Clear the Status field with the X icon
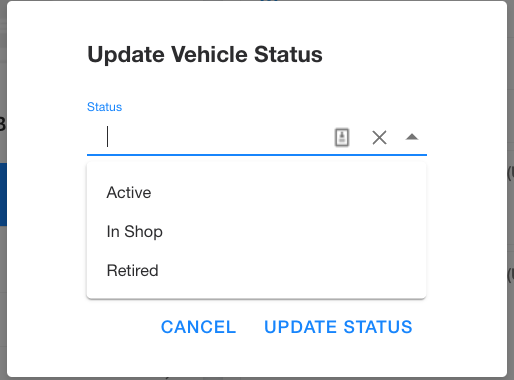 (x=379, y=137)
